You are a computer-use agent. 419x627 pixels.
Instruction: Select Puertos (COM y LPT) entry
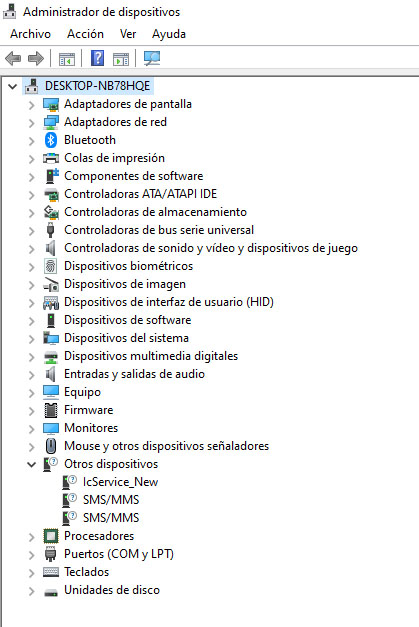point(119,554)
